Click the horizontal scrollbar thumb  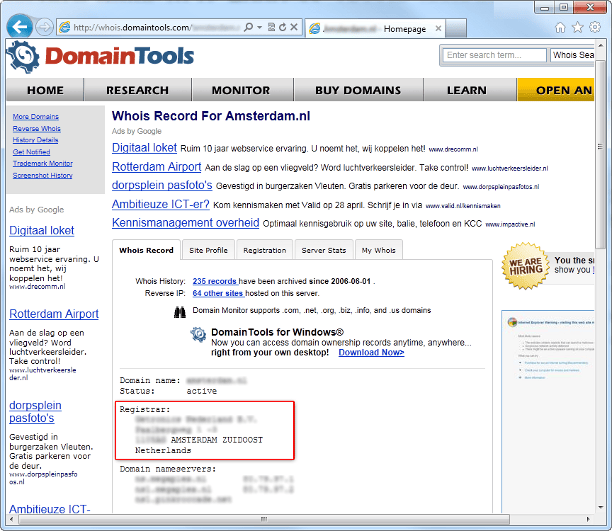tap(264, 519)
